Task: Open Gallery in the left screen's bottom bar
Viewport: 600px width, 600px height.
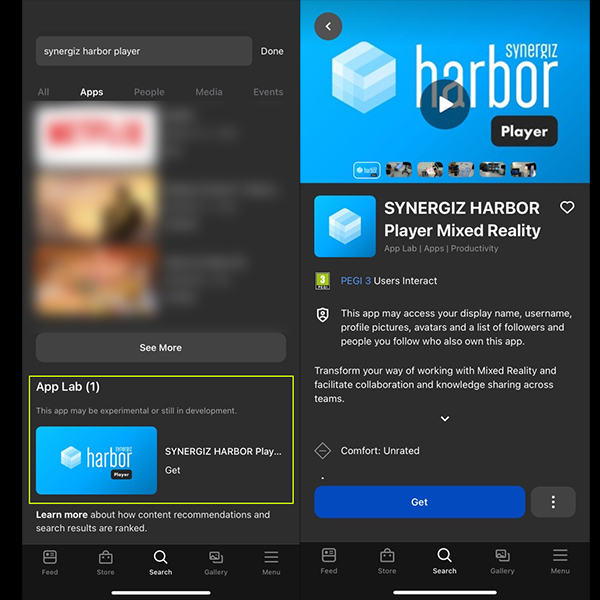Action: click(x=216, y=562)
